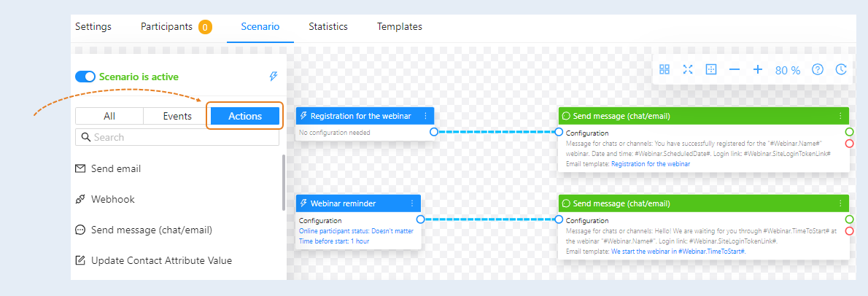Open the Registration for the webinar block menu
868x296 pixels.
425,116
